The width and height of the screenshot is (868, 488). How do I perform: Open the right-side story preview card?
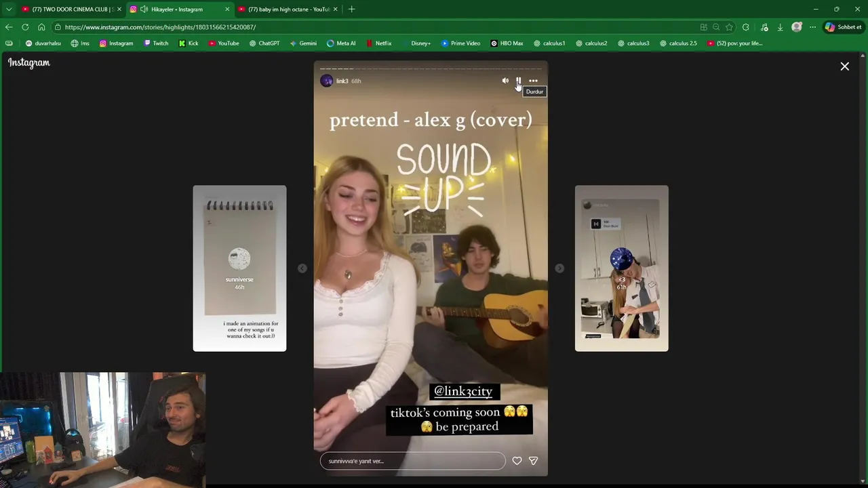point(622,268)
